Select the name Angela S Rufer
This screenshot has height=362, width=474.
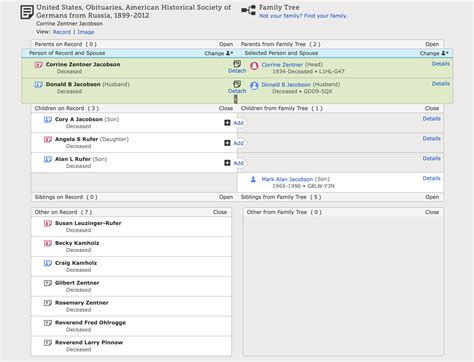click(76, 139)
